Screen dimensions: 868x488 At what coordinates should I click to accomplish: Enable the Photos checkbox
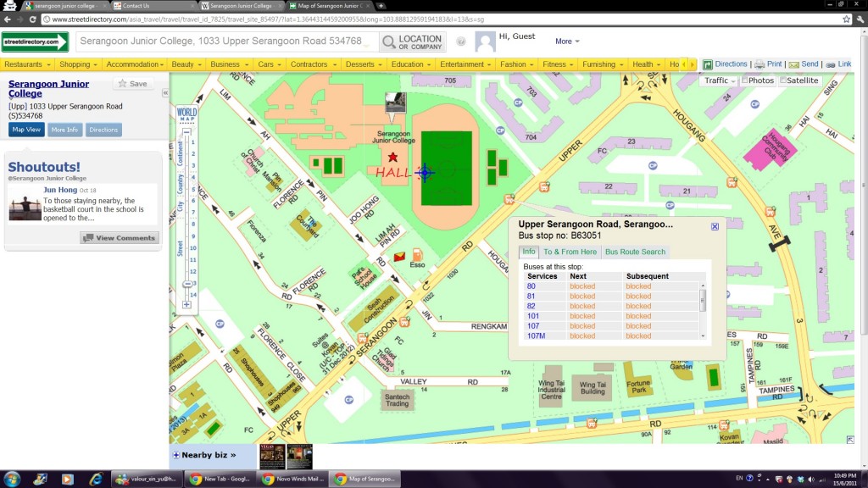[x=745, y=80]
